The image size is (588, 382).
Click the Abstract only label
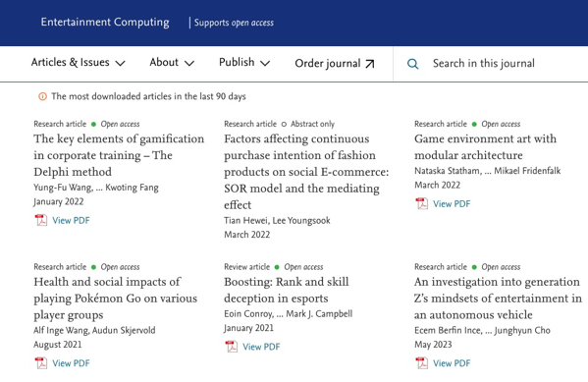tap(312, 124)
